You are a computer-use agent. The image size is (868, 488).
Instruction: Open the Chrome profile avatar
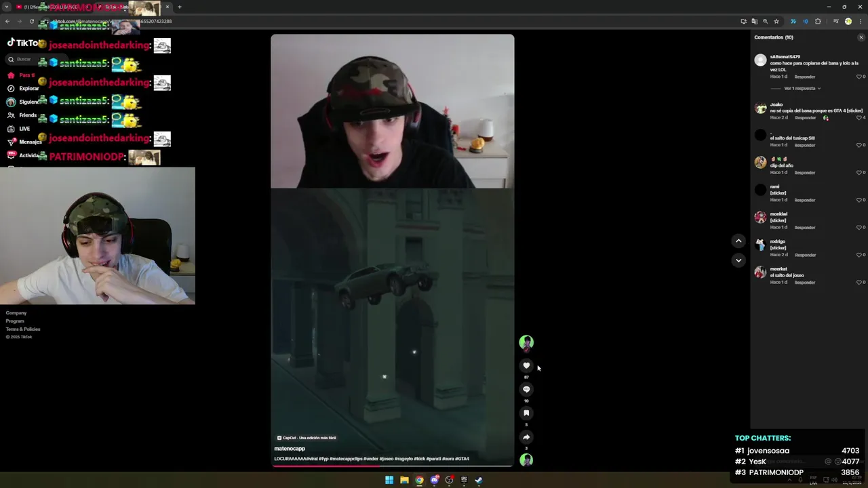(848, 21)
